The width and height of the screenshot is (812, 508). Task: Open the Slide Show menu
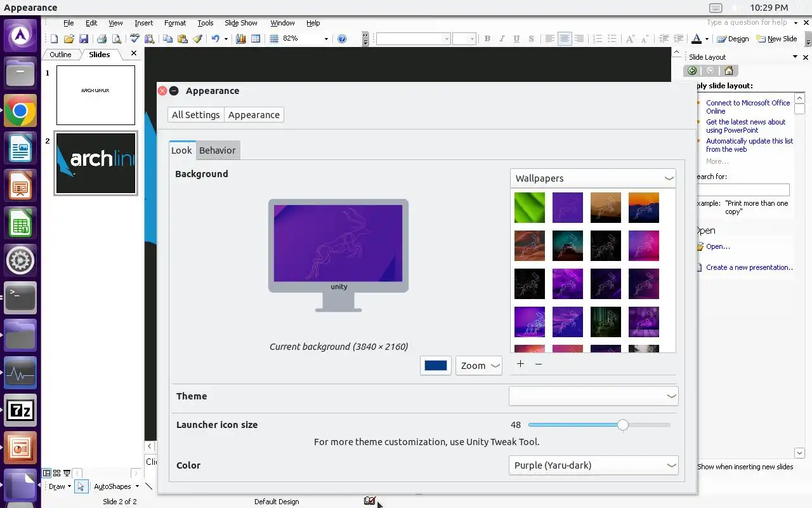click(x=241, y=23)
